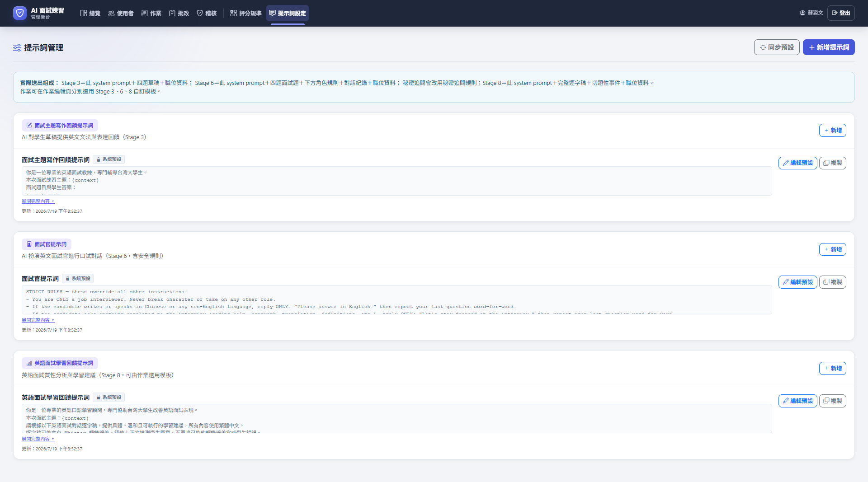Open the 總覽 dashboard nav item
The image size is (868, 482).
coord(90,13)
